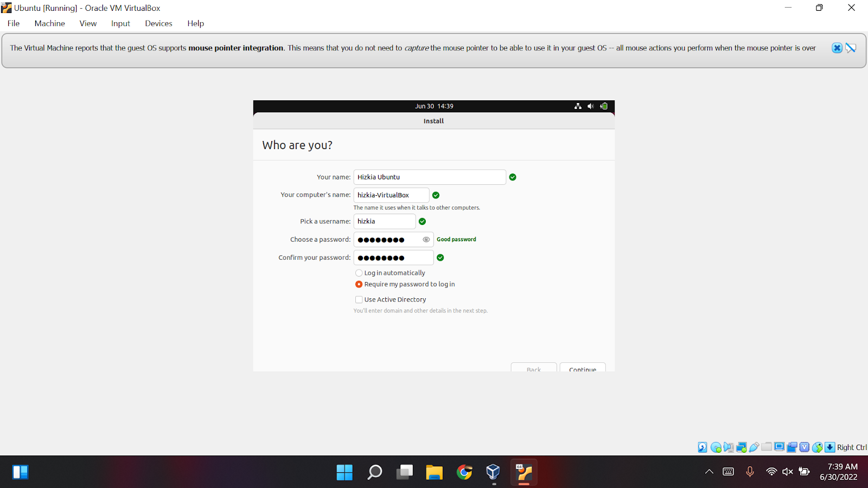
Task: Click the USB devices status icon
Action: 754,447
